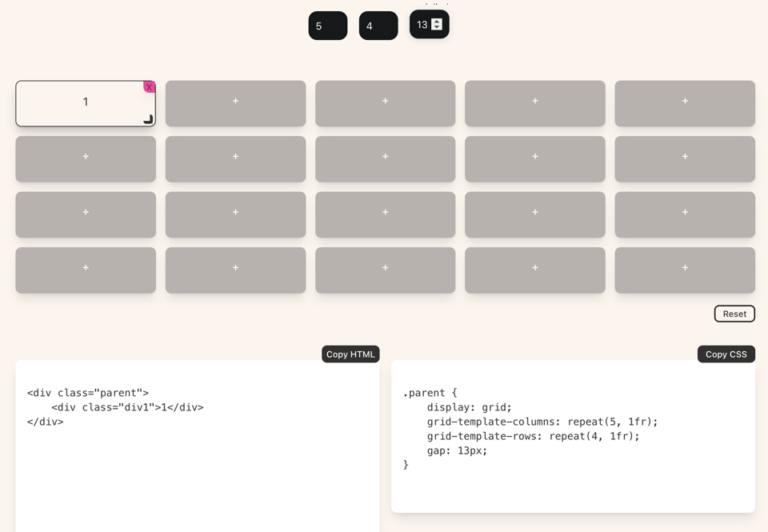Copy the generated CSS code
Image resolution: width=768 pixels, height=532 pixels.
coord(726,354)
